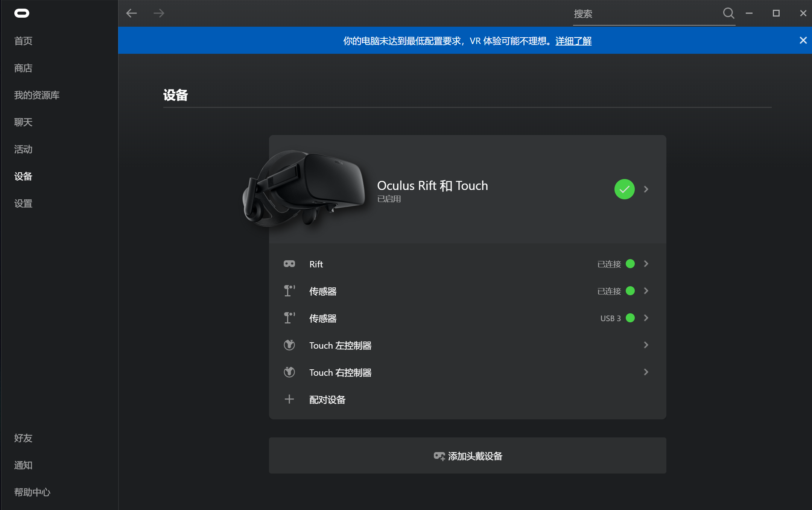Expand Rift device details chevron

click(646, 264)
